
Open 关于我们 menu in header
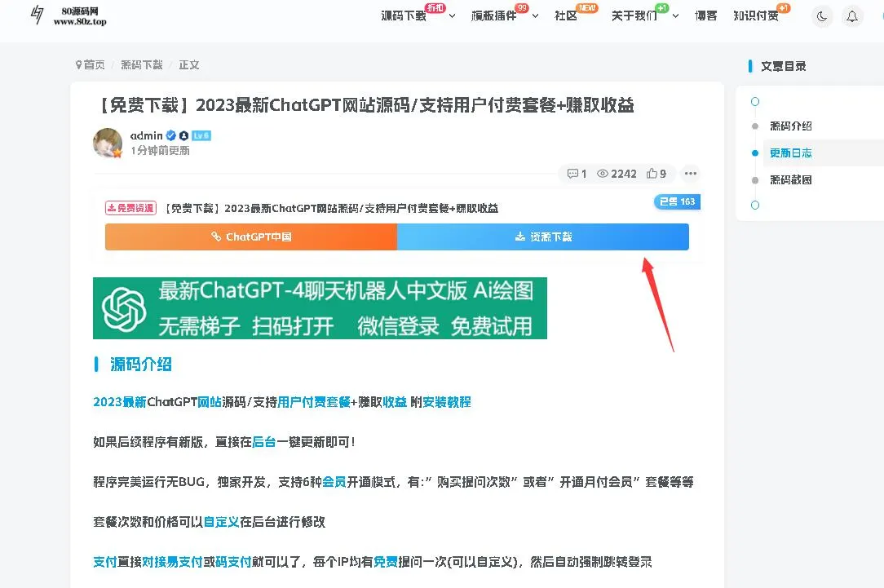tap(634, 15)
